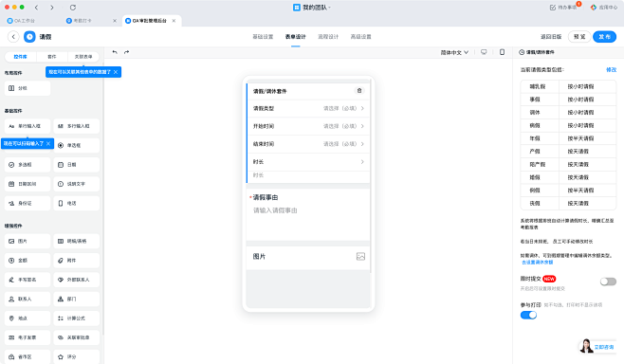Viewport: 624px width, 364px height.
Task: Delete the 请假/调休套件 component
Action: tap(359, 91)
